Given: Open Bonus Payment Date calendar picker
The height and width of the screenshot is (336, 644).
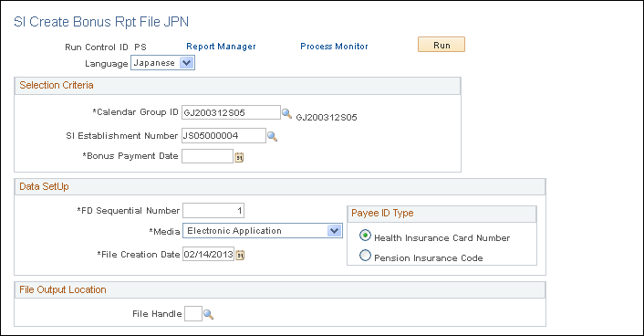Looking at the screenshot, I should pos(239,157).
